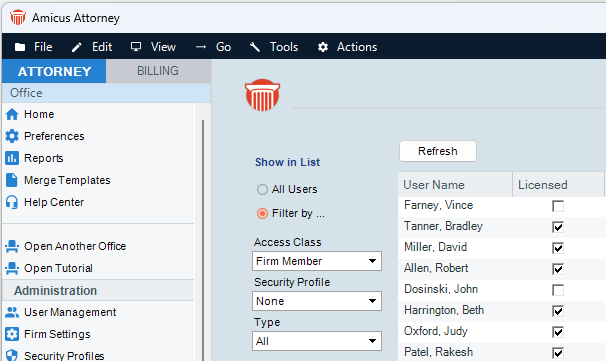Click the Administration section header

[x=98, y=291]
